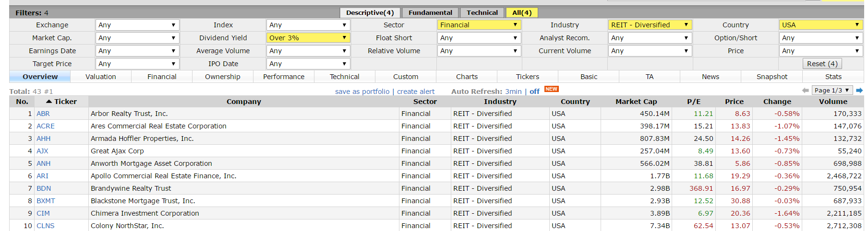Click the Reset (4) filters button
Image resolution: width=868 pixels, height=231 pixels.
point(822,64)
